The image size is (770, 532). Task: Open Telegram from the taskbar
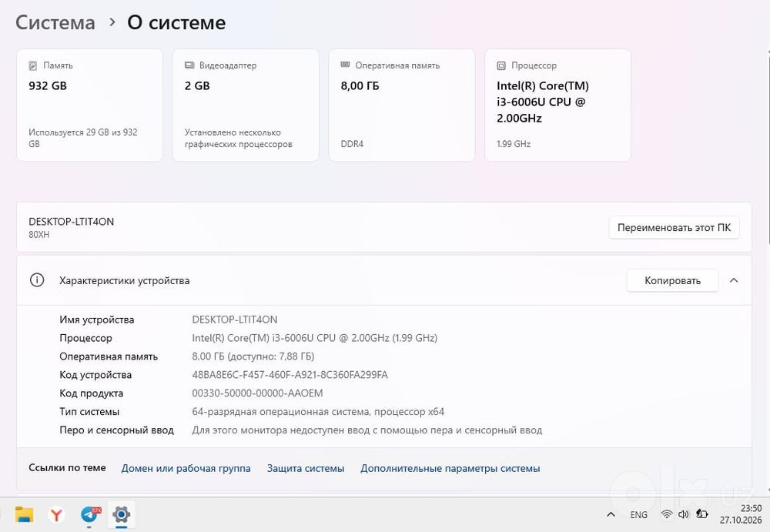(x=90, y=514)
